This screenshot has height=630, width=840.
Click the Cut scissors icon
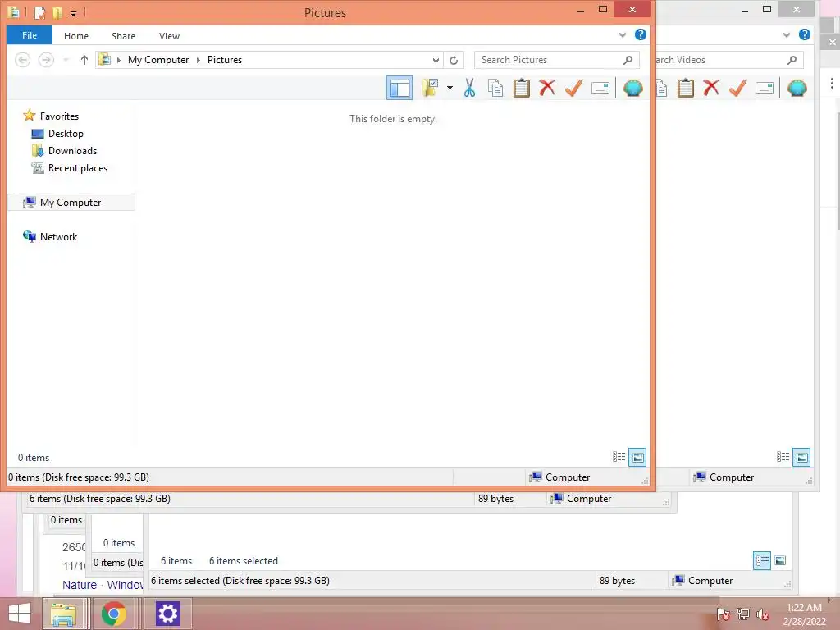point(469,88)
